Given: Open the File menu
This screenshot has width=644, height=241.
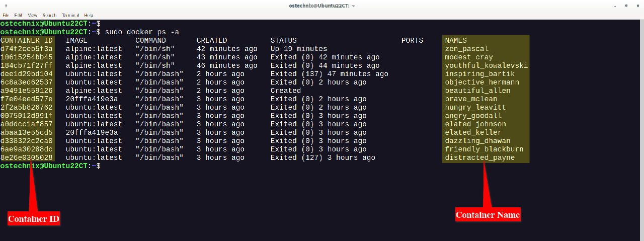Looking at the screenshot, I should (x=6, y=16).
